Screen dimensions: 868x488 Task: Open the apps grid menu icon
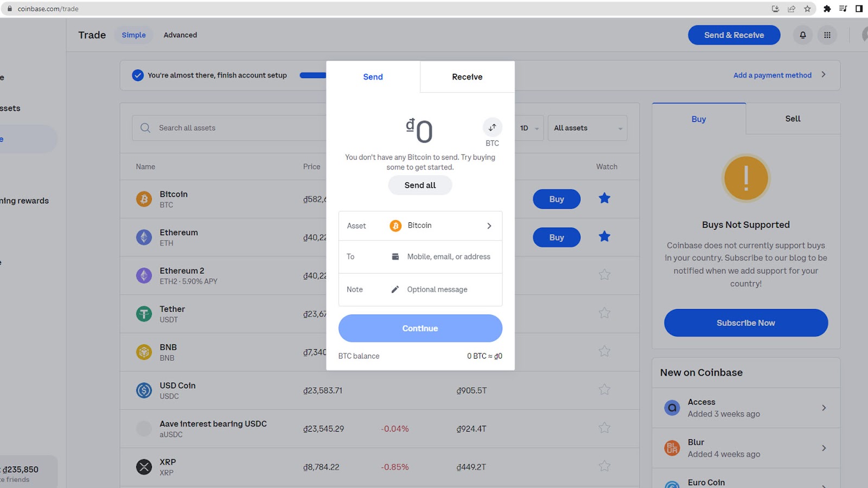pos(827,35)
